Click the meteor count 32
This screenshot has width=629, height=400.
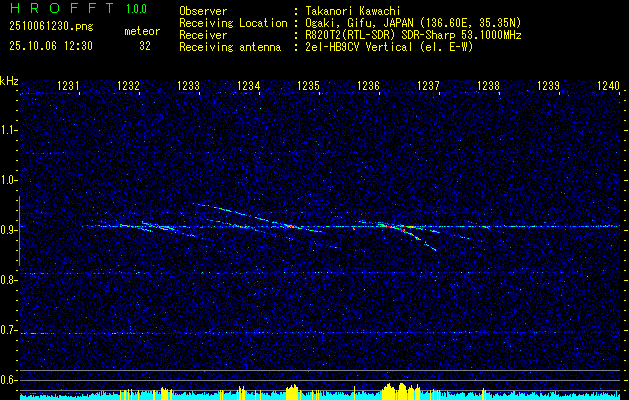tap(145, 46)
